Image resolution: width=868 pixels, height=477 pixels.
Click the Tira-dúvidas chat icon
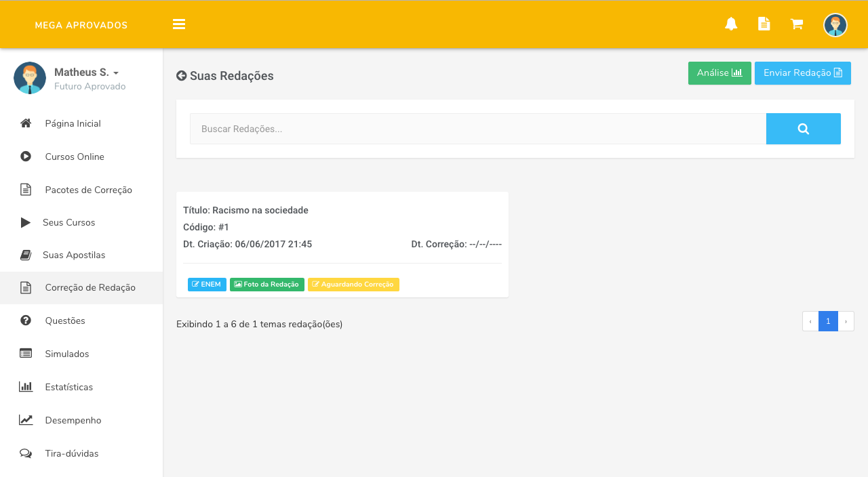tap(26, 453)
